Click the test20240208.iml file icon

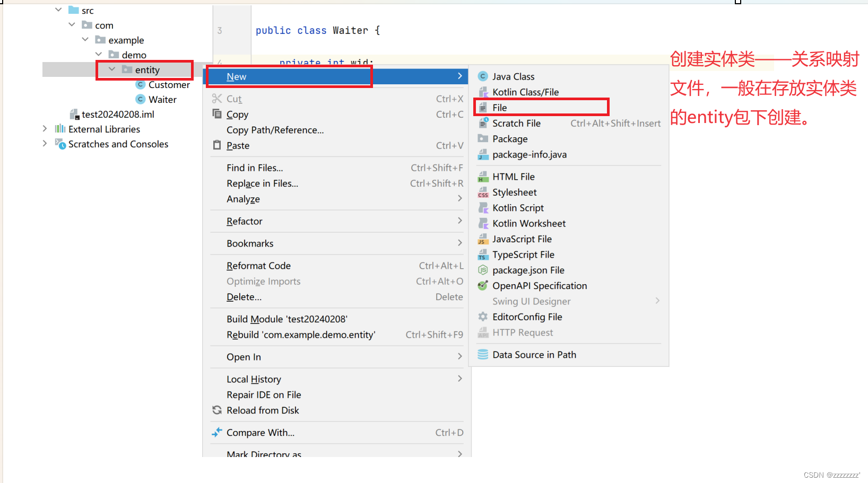tap(74, 114)
